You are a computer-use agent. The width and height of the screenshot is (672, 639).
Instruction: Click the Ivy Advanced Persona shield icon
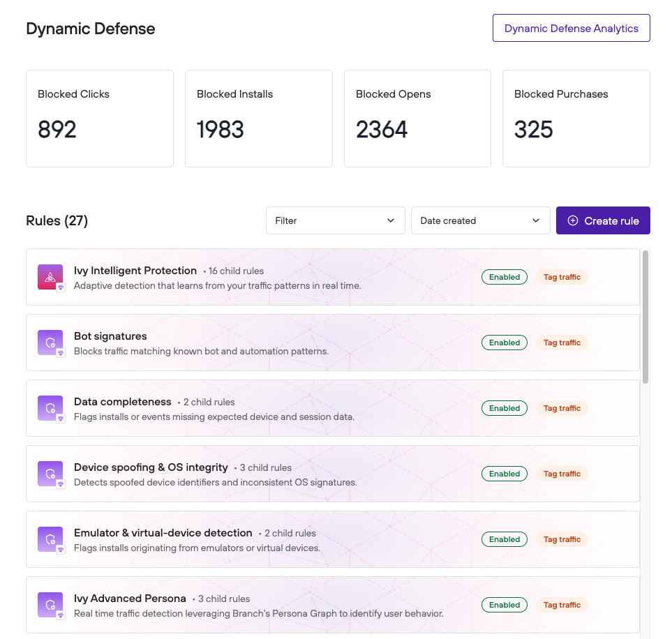point(50,605)
